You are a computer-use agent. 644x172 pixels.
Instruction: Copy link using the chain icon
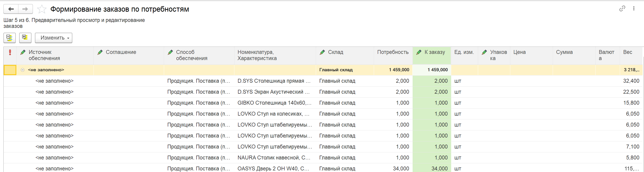[x=622, y=8]
